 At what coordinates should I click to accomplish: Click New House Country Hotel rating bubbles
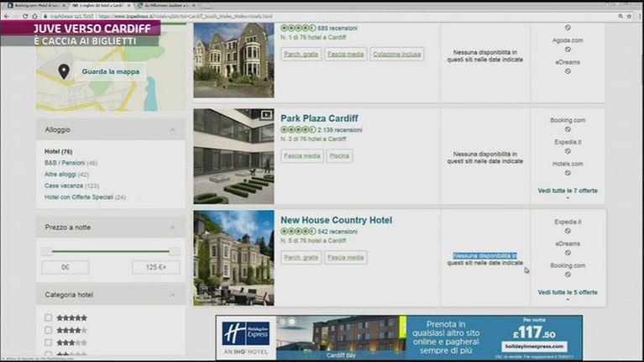pyautogui.click(x=297, y=232)
